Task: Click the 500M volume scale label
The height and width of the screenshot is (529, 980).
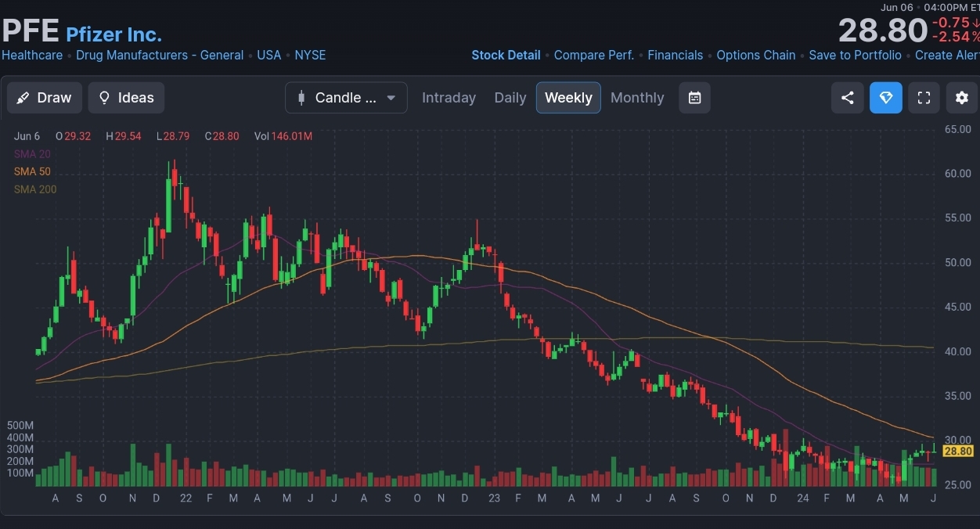Action: point(20,425)
